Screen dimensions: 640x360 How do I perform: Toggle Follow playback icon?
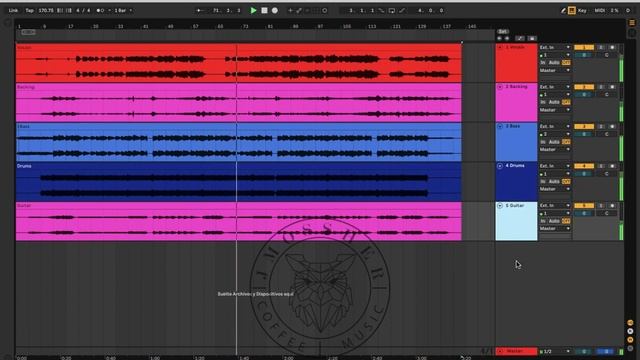200,11
